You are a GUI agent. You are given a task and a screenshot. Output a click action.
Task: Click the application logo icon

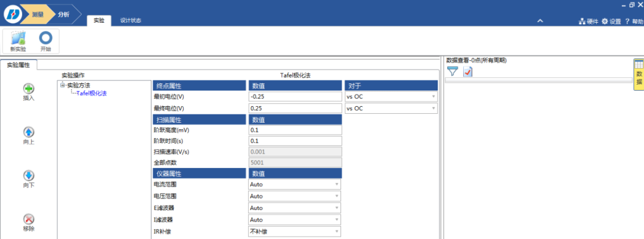13,14
